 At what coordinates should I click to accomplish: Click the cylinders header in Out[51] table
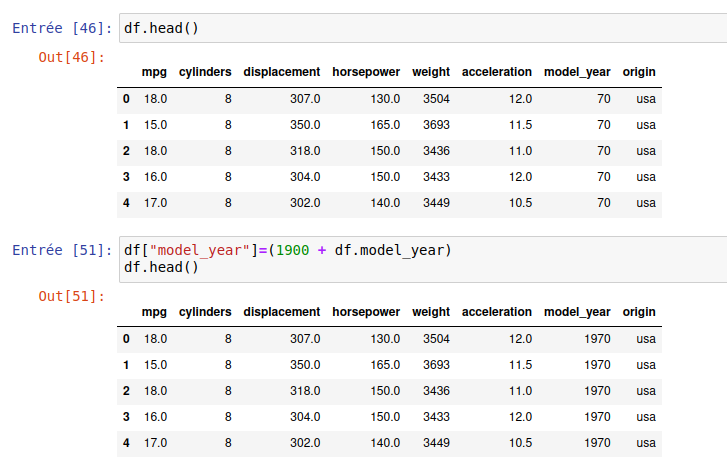tap(205, 312)
